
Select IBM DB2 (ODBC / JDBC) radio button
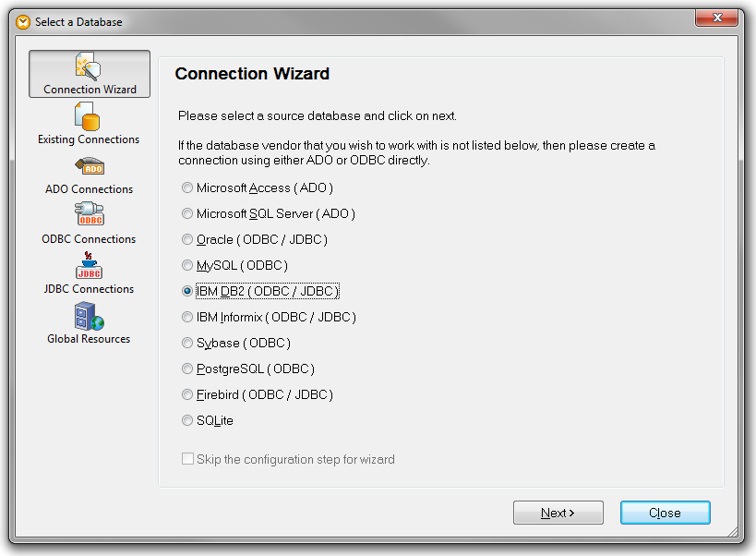pos(187,291)
